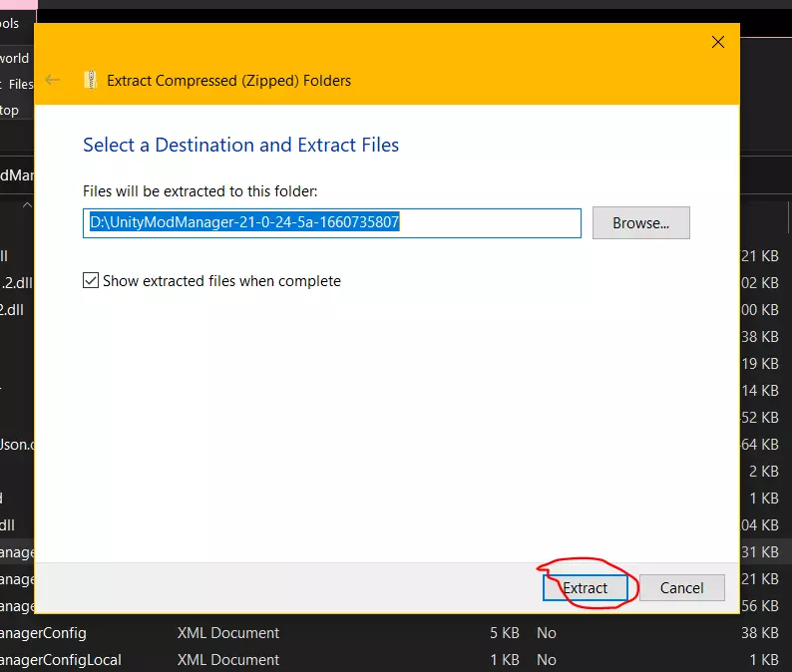Image resolution: width=792 pixels, height=672 pixels.
Task: Close the Extract Compressed Folders dialog
Action: 718,42
